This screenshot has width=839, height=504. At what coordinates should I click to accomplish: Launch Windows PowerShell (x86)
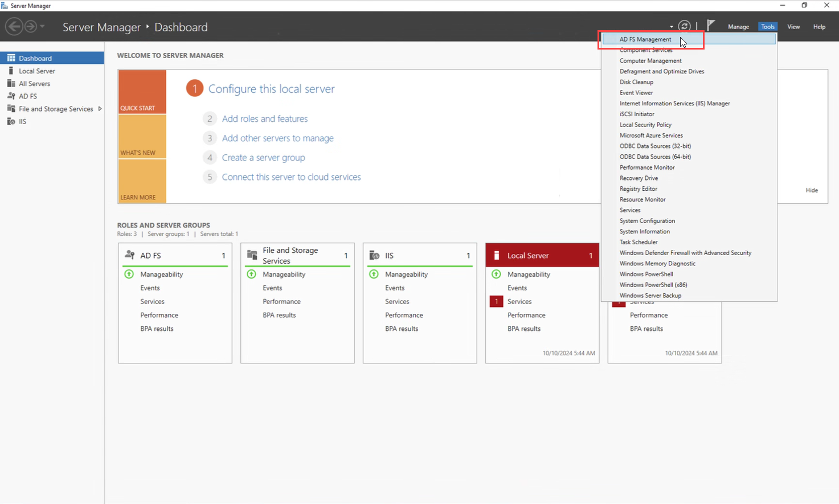point(689,285)
